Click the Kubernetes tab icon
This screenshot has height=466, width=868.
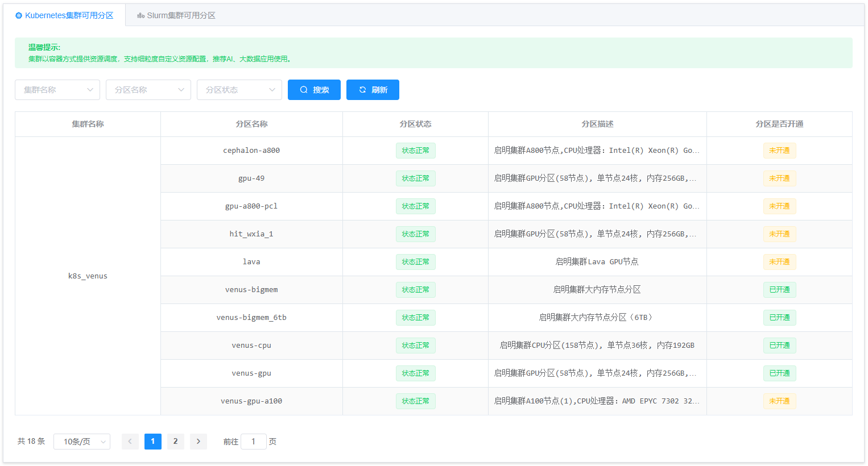point(19,16)
